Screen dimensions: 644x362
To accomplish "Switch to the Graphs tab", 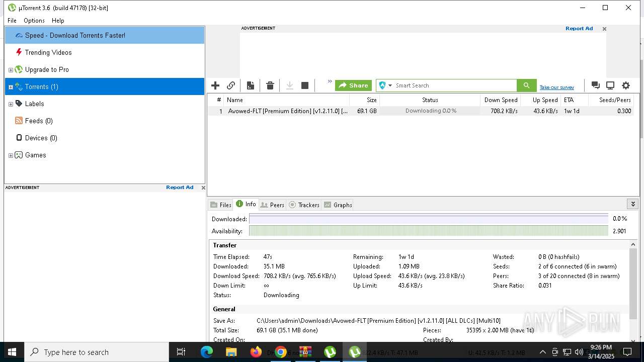I will [338, 205].
